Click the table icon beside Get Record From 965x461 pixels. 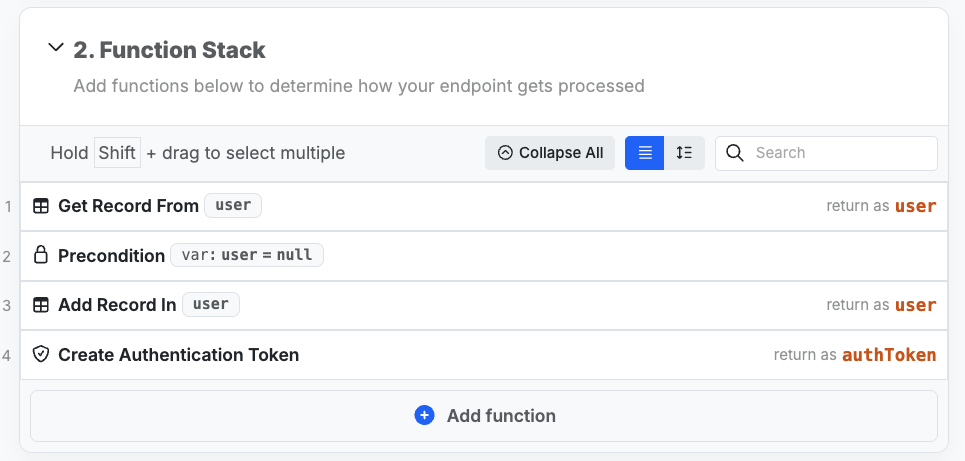pyautogui.click(x=41, y=206)
